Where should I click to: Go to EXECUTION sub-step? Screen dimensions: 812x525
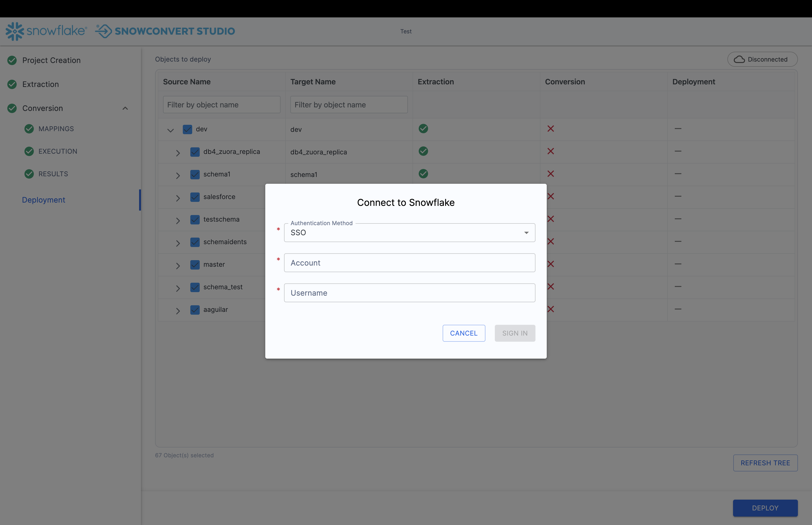(58, 151)
